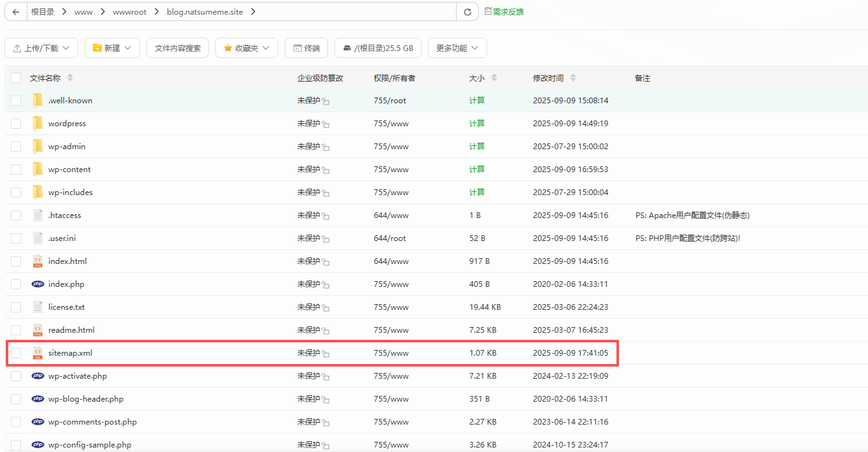Viewport: 868px width, 452px height.
Task: Click the back arrow navigation button
Action: pyautogui.click(x=15, y=11)
